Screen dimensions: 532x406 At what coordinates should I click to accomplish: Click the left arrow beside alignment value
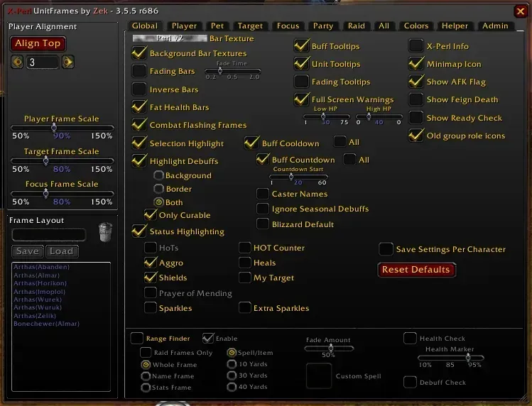17,62
